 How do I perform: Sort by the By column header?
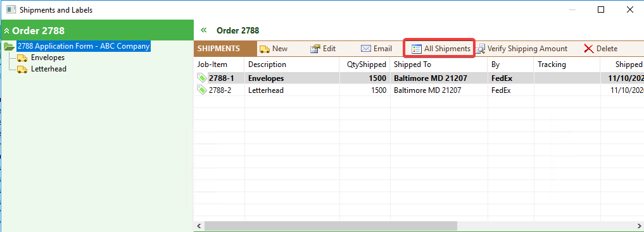click(x=511, y=64)
